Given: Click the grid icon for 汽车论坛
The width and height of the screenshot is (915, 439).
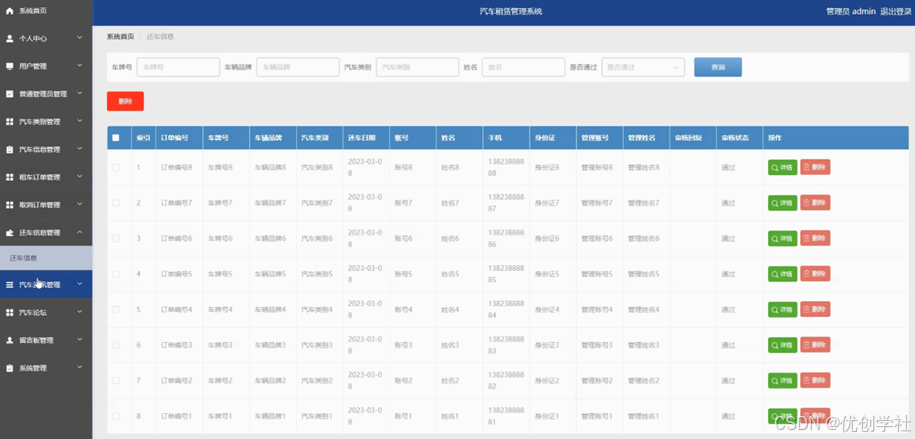Looking at the screenshot, I should [9, 312].
